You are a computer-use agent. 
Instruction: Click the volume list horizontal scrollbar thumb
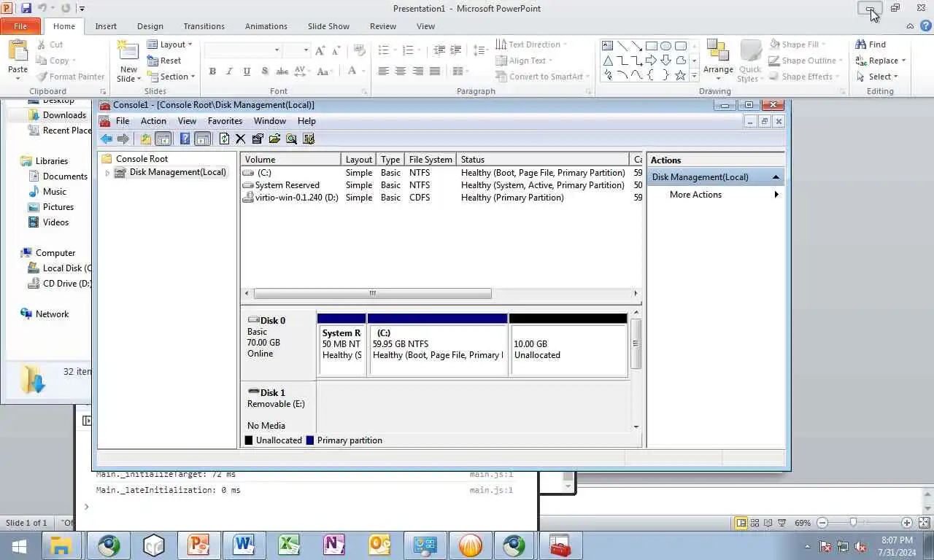coord(372,293)
